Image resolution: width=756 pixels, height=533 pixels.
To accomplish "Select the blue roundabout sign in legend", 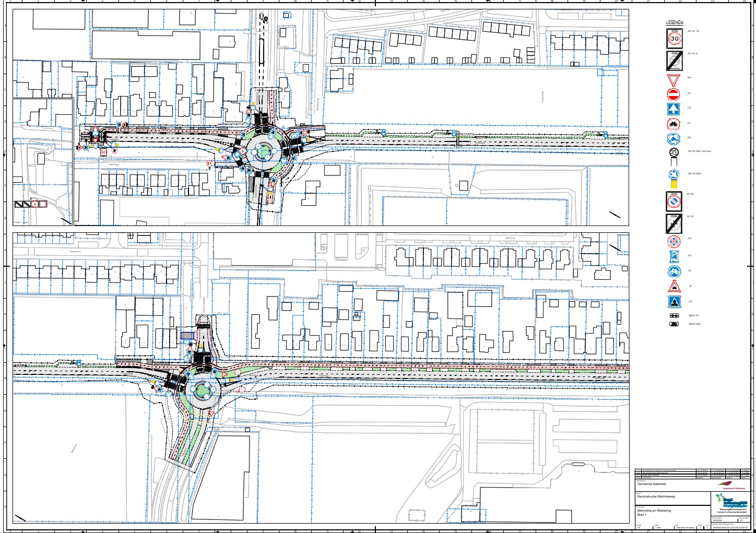I will (x=674, y=139).
